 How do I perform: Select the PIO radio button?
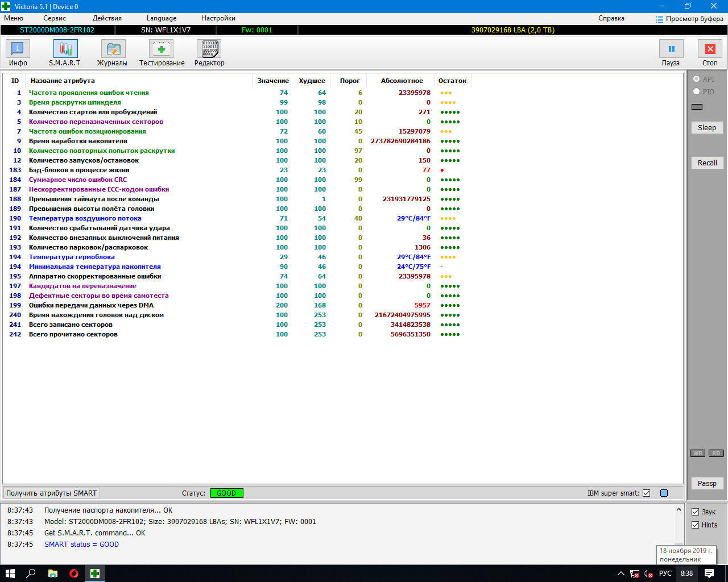pyautogui.click(x=697, y=92)
